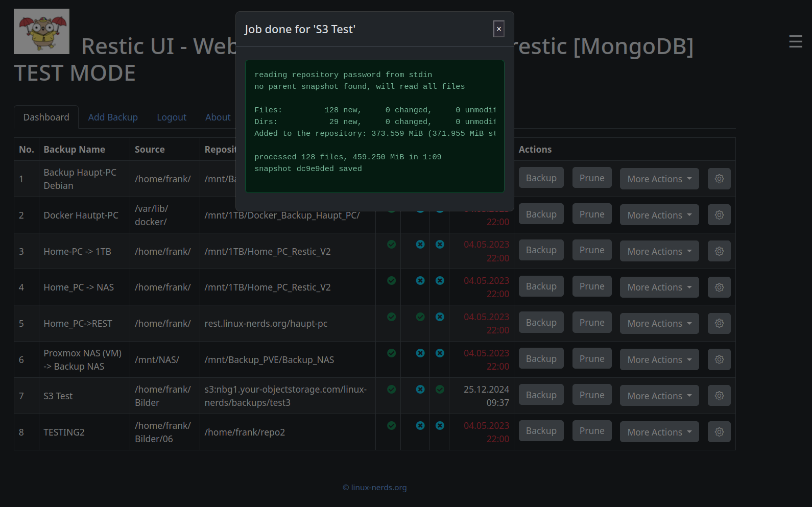Switch to the Dashboard tab
812x507 pixels.
point(46,117)
